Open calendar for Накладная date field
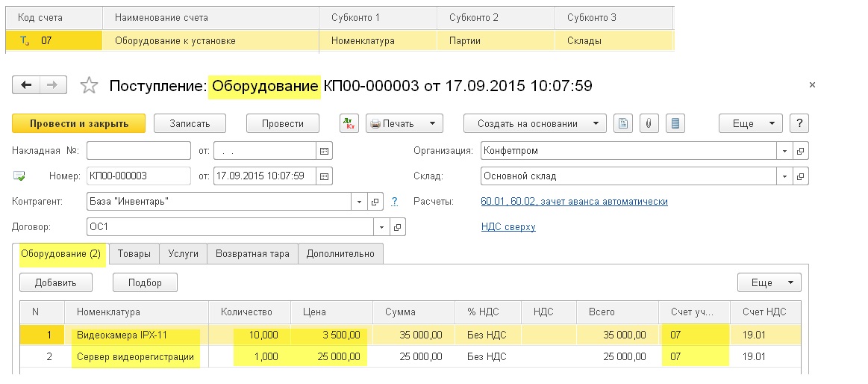Image resolution: width=868 pixels, height=384 pixels. (325, 151)
